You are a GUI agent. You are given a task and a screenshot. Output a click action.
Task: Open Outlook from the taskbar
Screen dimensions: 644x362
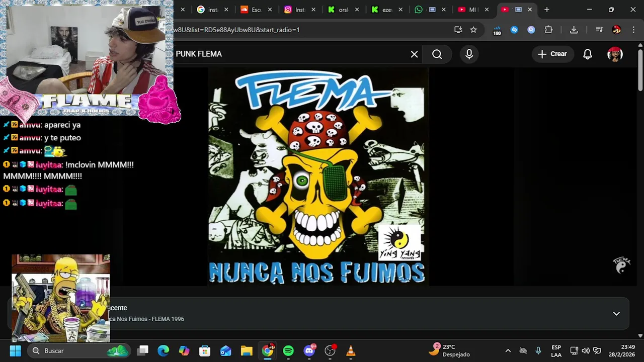pyautogui.click(x=226, y=350)
